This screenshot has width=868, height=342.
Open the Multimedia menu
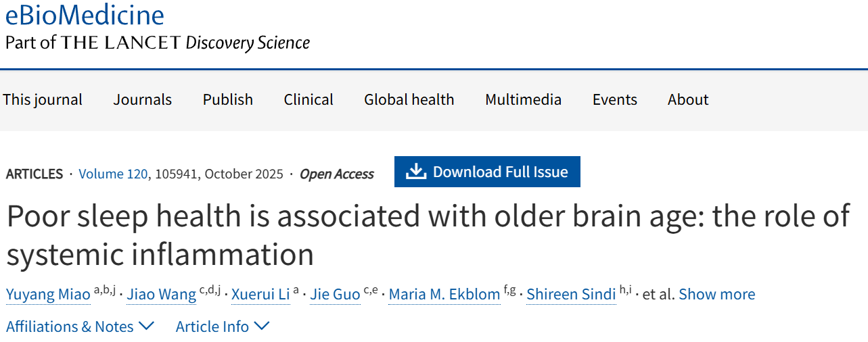523,99
